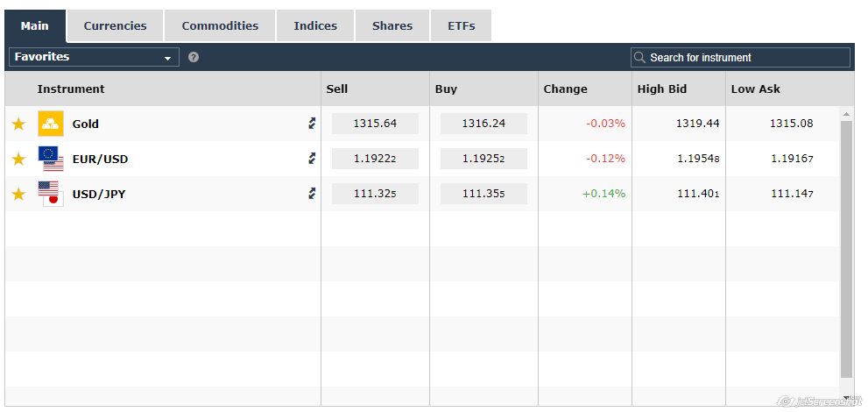Image resolution: width=868 pixels, height=412 pixels.
Task: Open the EUR/USD chart expand icon
Action: pos(312,159)
